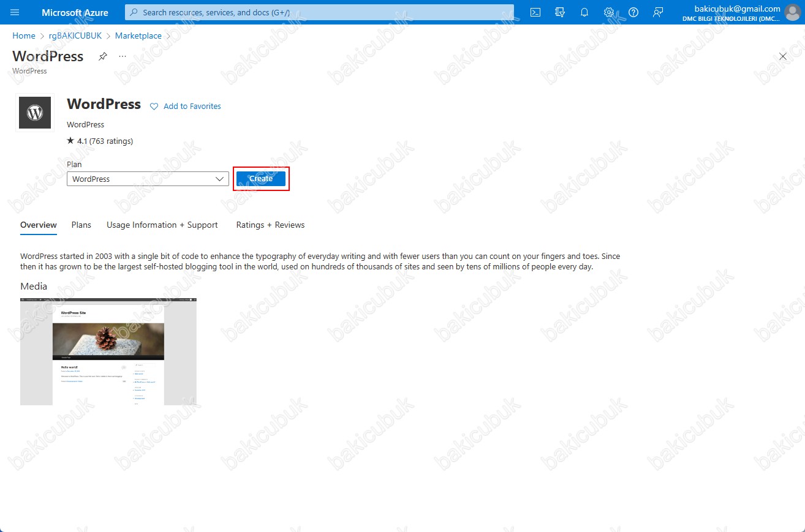Open the Ratings + Reviews tab
Screen dimensions: 805x532
(270, 225)
